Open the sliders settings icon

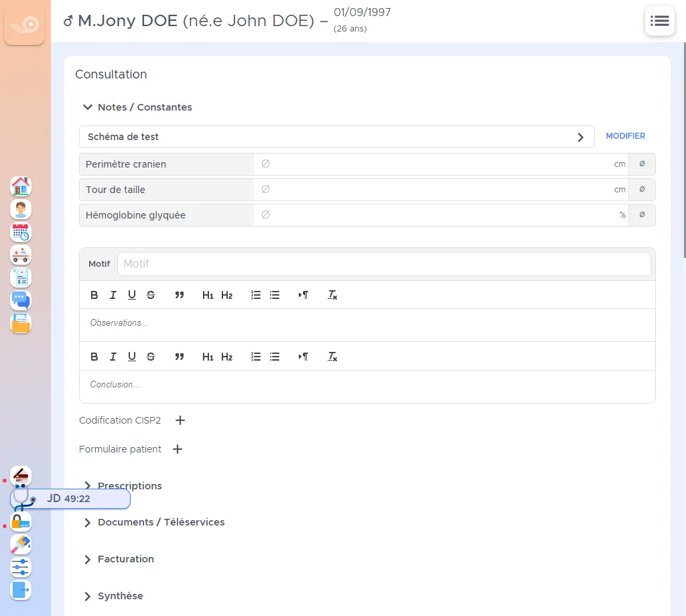[21, 567]
